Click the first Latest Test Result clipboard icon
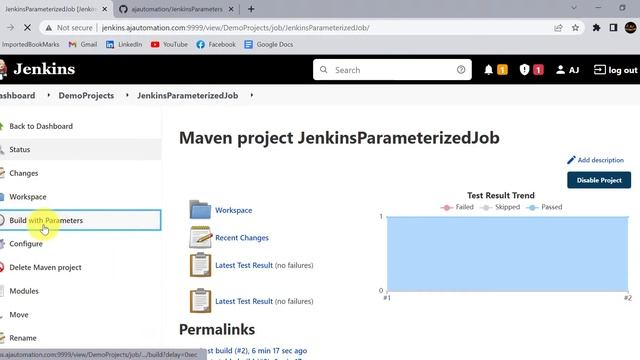This screenshot has height=360, width=640. [x=200, y=265]
